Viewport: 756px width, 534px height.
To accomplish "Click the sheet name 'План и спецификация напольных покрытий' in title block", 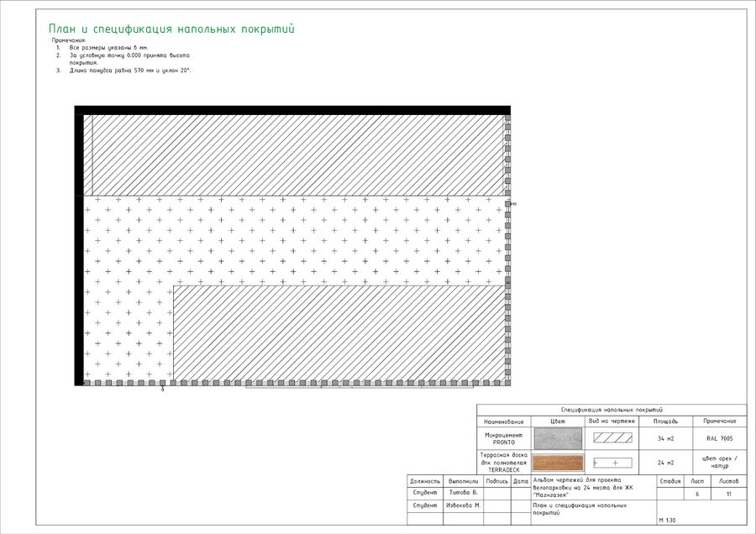I will click(580, 509).
